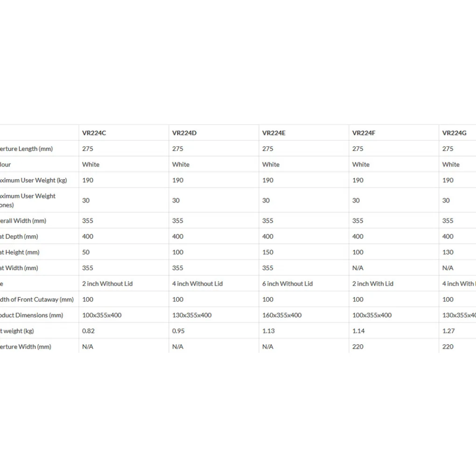Select the '2 inch With Lid' cell
The width and height of the screenshot is (476, 476).
point(373,284)
